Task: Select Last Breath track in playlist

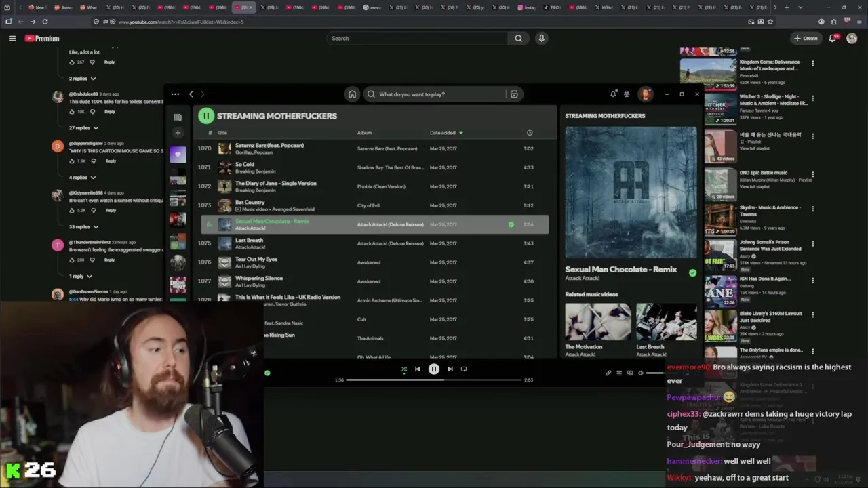Action: (x=374, y=243)
